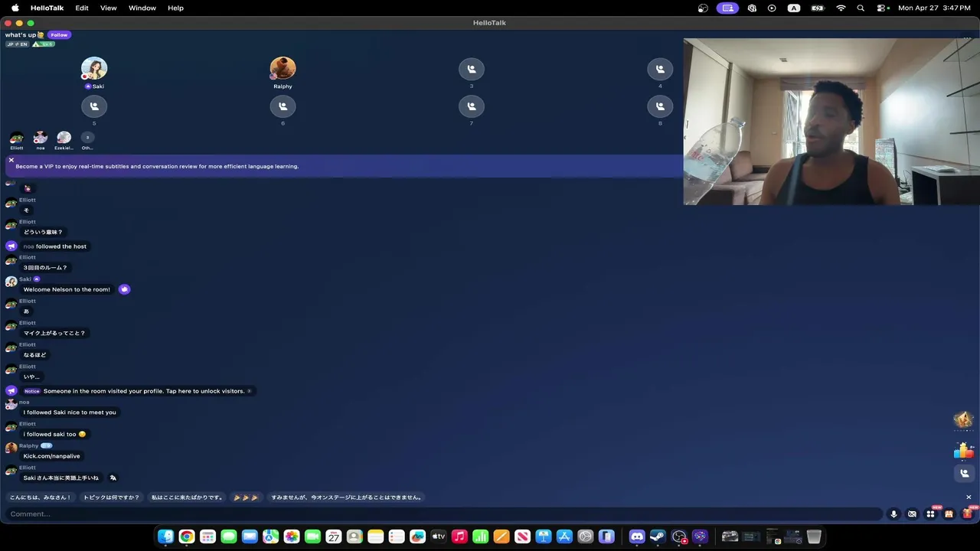Open the purple screen-share indicator in menu bar
The image size is (980, 551).
click(x=727, y=8)
